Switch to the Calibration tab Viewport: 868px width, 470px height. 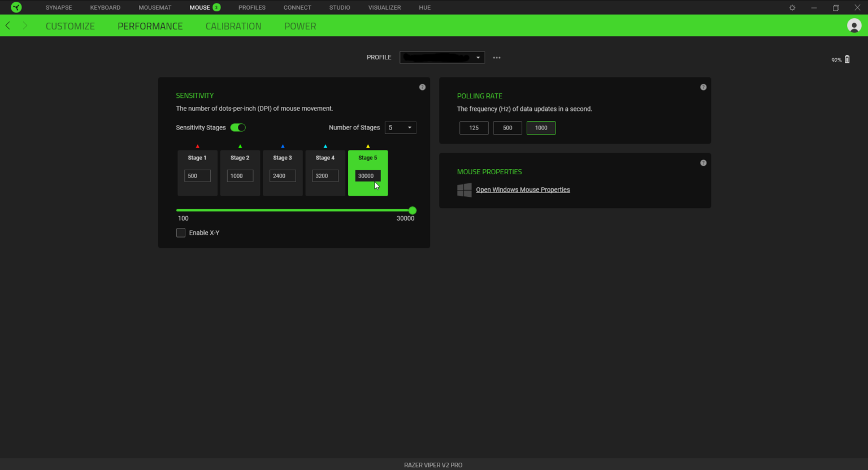pyautogui.click(x=233, y=26)
